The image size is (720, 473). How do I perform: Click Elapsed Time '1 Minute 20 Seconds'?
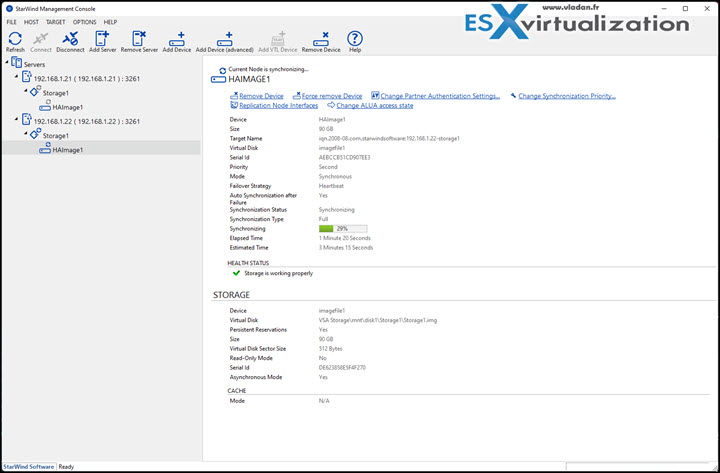pos(345,238)
